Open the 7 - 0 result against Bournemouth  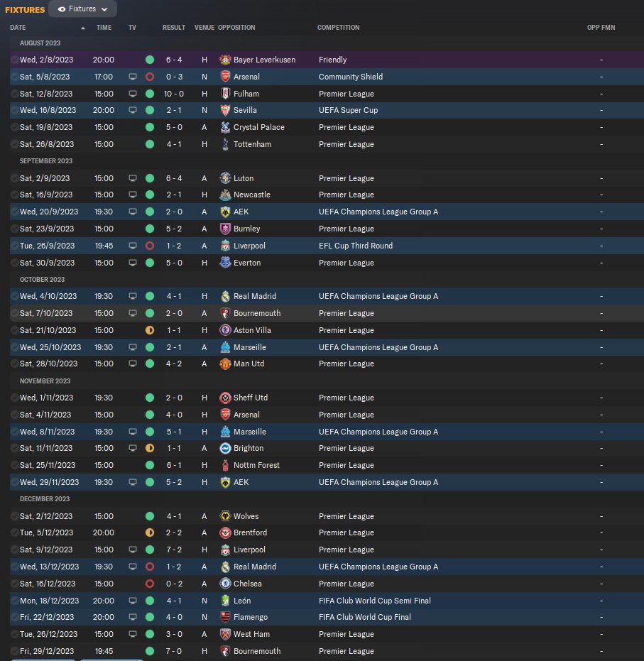point(174,651)
